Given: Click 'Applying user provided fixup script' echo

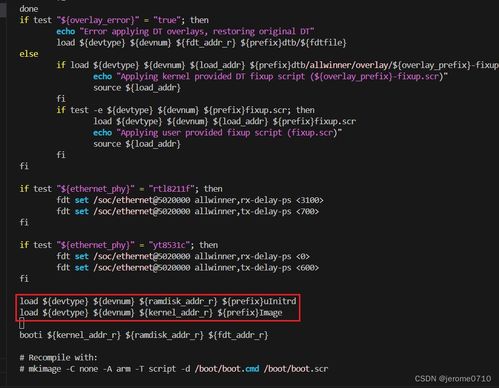Looking at the screenshot, I should (x=217, y=133).
